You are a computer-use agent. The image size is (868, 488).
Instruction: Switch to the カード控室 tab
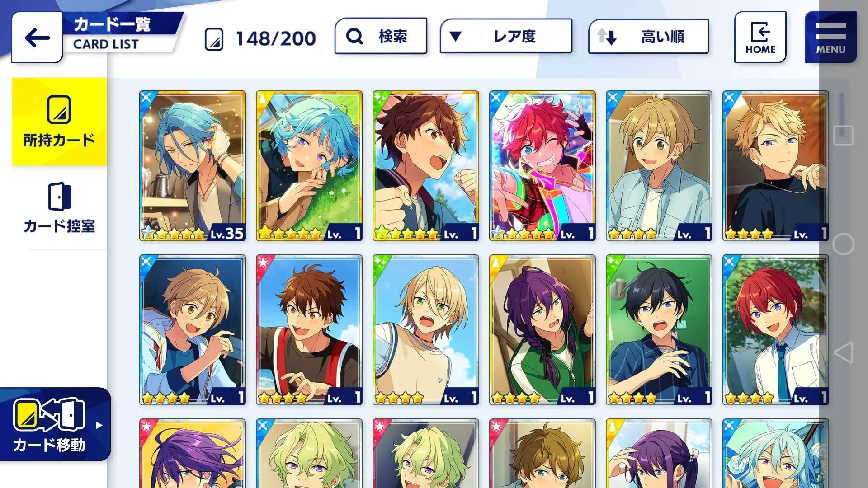click(59, 208)
